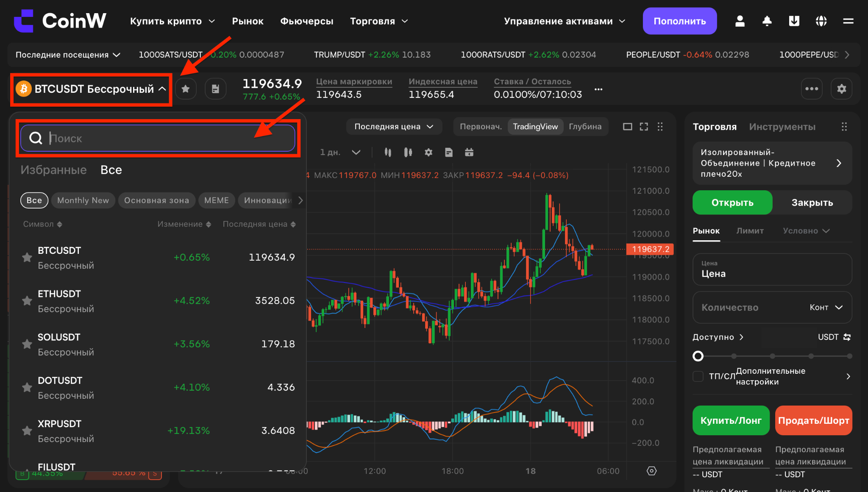This screenshot has width=868, height=492.
Task: Open contract info document icon
Action: (x=215, y=89)
